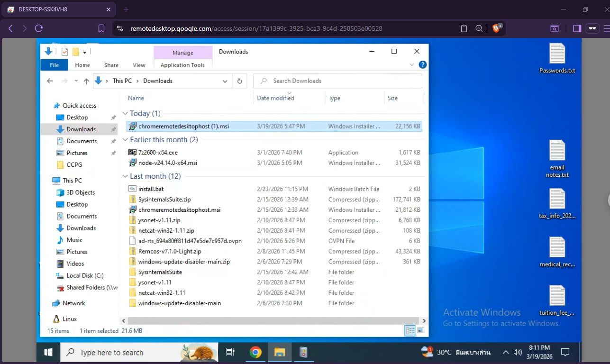The height and width of the screenshot is (364, 610).
Task: Select node-v24.14.0-x64.msi installer
Action: pyautogui.click(x=274, y=163)
